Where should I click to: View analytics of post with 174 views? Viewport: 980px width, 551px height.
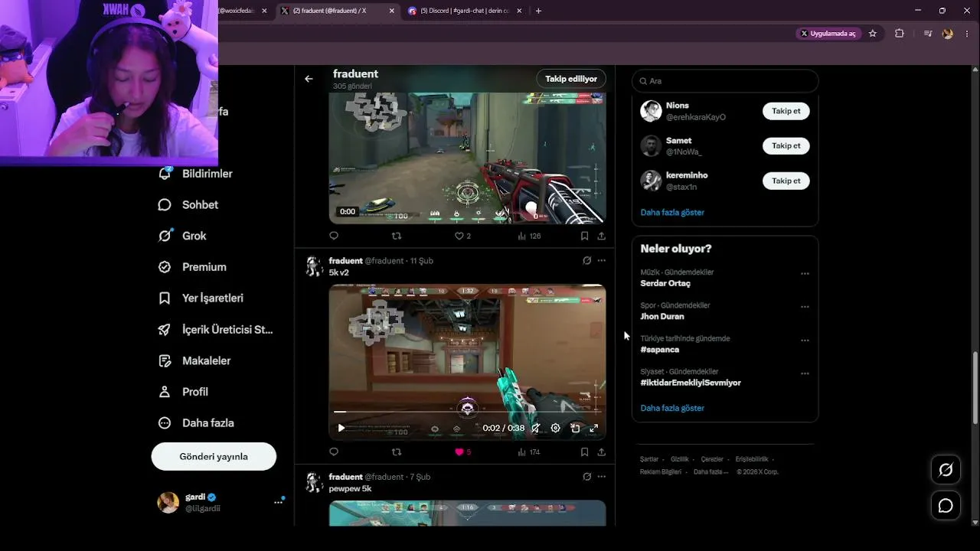pos(529,452)
